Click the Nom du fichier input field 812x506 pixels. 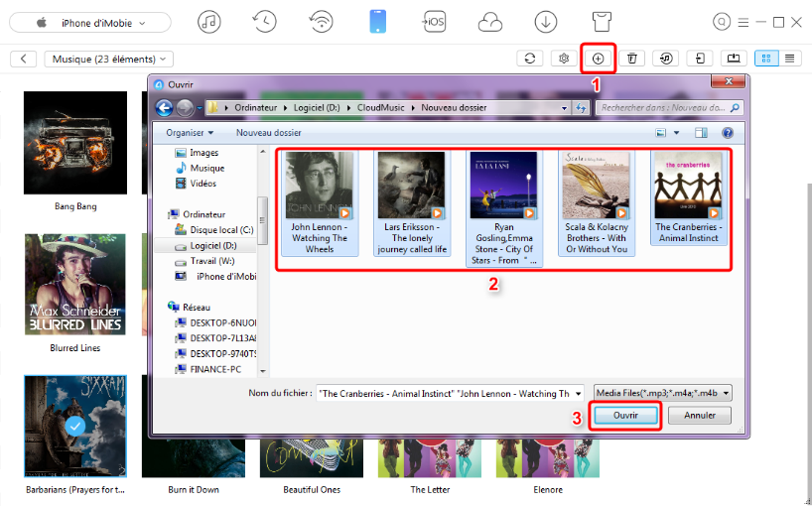click(x=444, y=393)
